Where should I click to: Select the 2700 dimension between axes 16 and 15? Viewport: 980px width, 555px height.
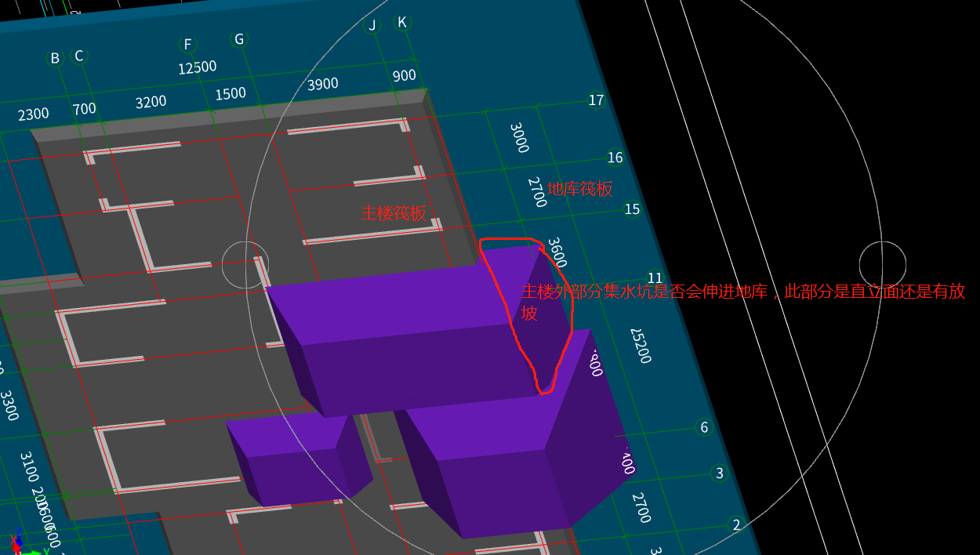[537, 192]
